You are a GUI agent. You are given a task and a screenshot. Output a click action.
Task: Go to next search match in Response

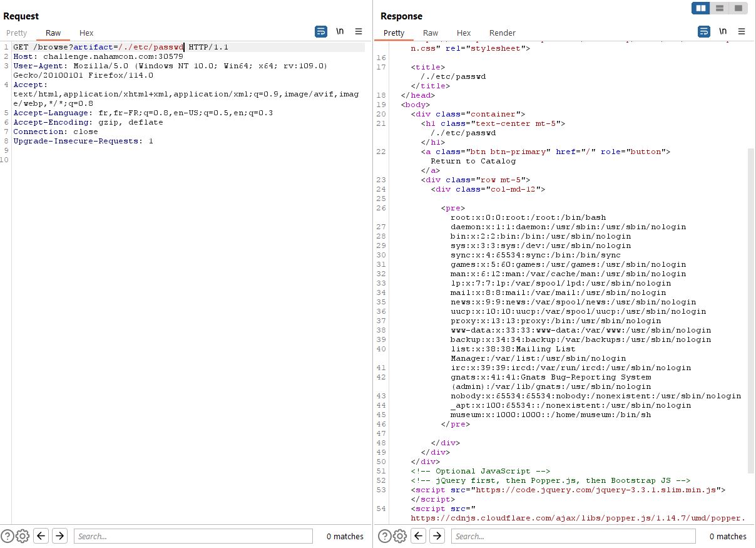pos(437,535)
